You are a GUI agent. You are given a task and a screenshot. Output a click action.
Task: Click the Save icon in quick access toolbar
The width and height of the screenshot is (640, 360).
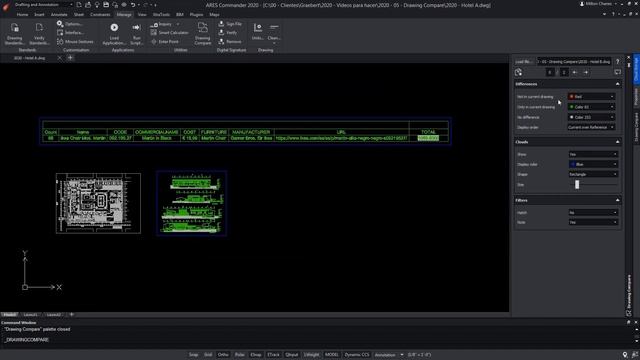[106, 5]
